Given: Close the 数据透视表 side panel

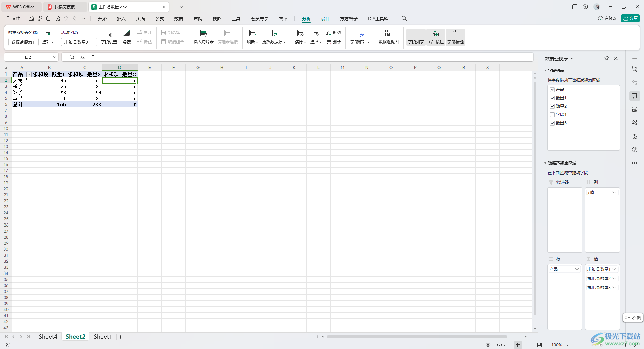Looking at the screenshot, I should pyautogui.click(x=616, y=58).
